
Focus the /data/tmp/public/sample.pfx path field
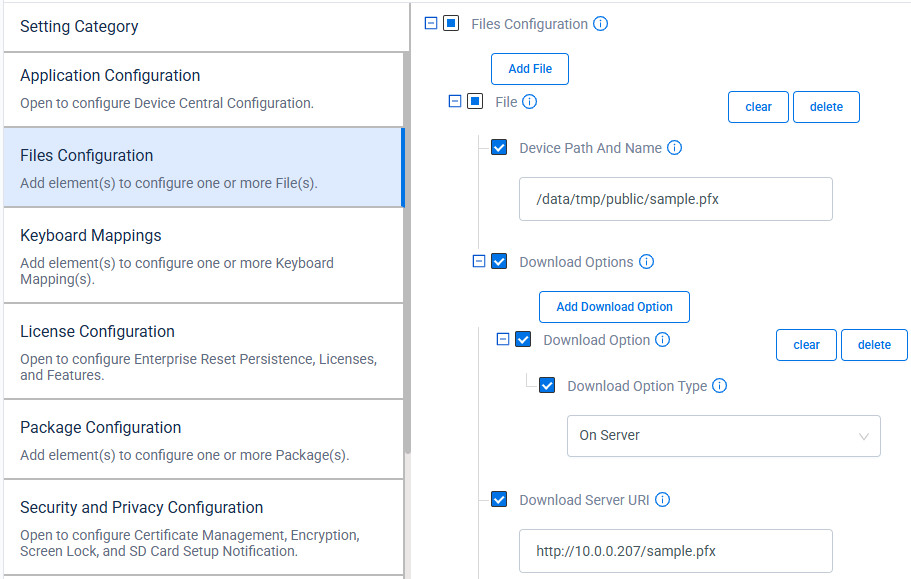click(x=676, y=199)
